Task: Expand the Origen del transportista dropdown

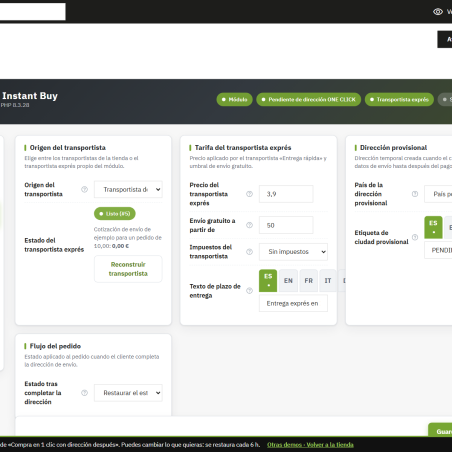Action: click(x=128, y=189)
